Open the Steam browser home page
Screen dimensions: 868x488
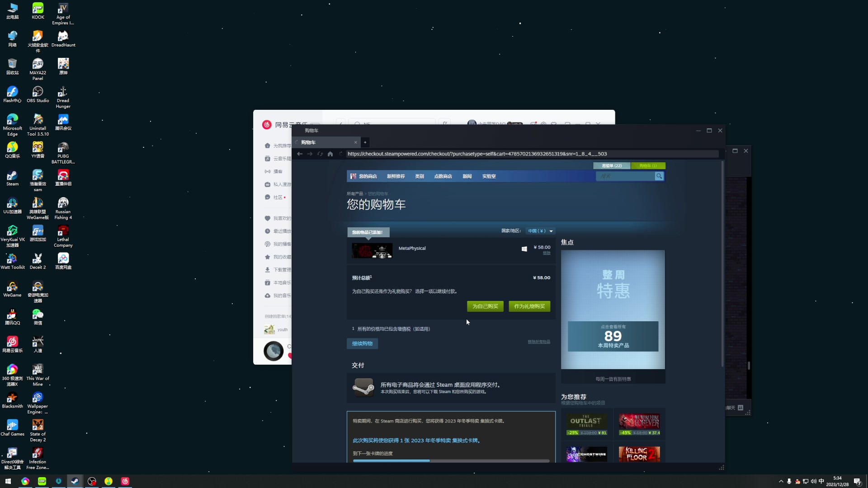[330, 154]
